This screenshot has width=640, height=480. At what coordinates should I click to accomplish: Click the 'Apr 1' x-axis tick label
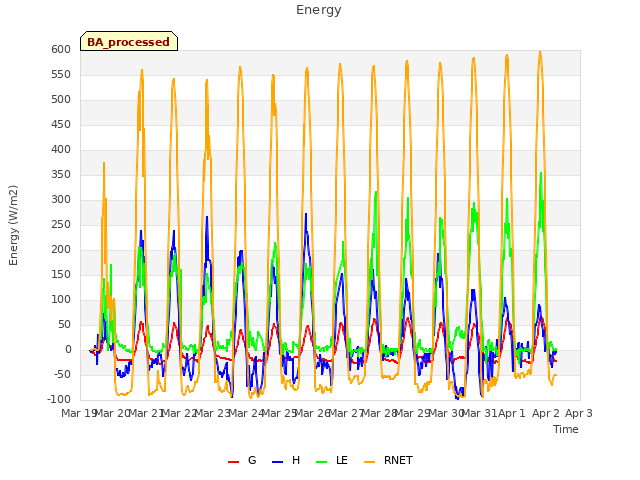[x=512, y=413]
